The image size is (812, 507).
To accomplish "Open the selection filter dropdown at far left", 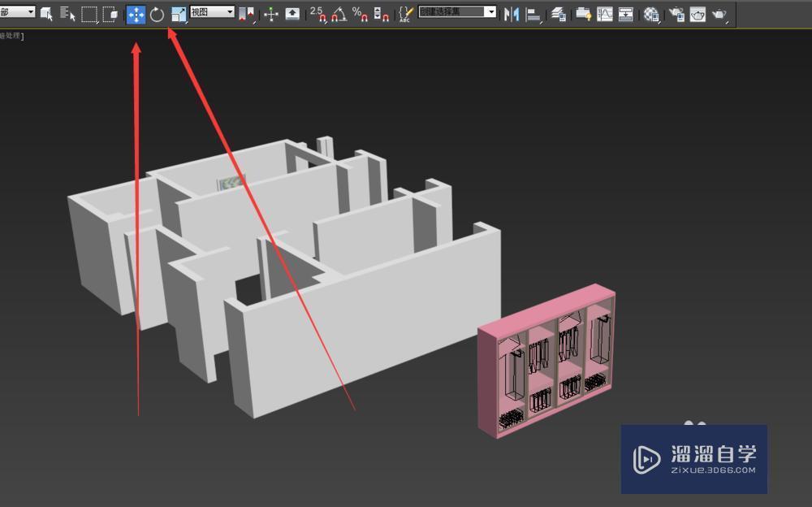I will (x=18, y=12).
